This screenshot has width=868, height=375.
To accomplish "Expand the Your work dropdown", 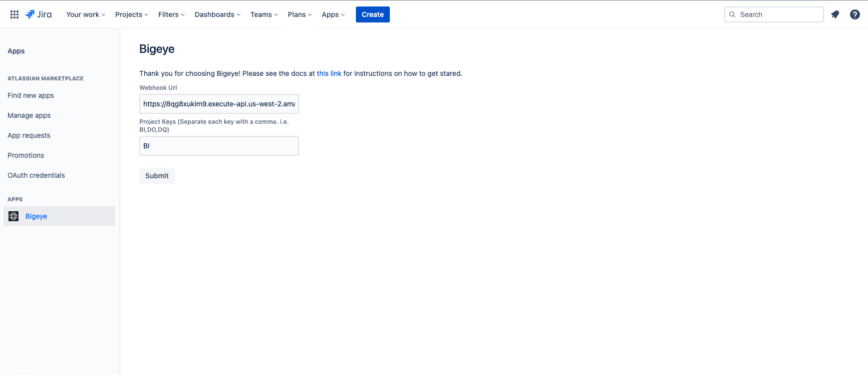I will (86, 14).
